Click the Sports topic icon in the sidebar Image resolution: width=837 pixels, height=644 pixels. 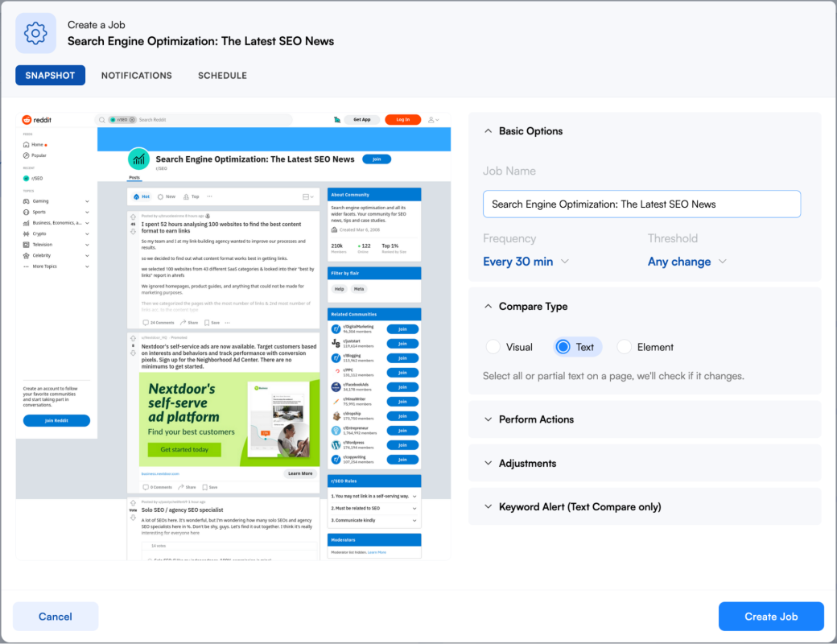pos(26,212)
